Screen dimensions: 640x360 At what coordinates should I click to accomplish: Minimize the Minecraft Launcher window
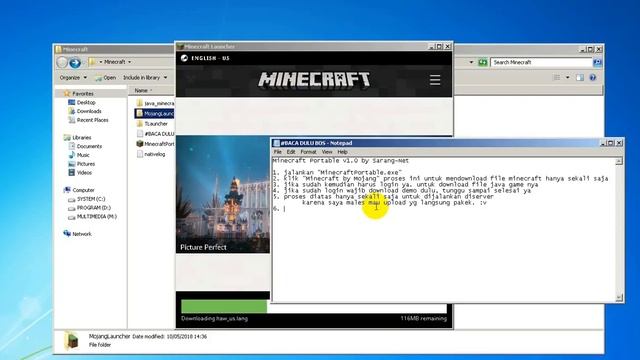point(431,47)
